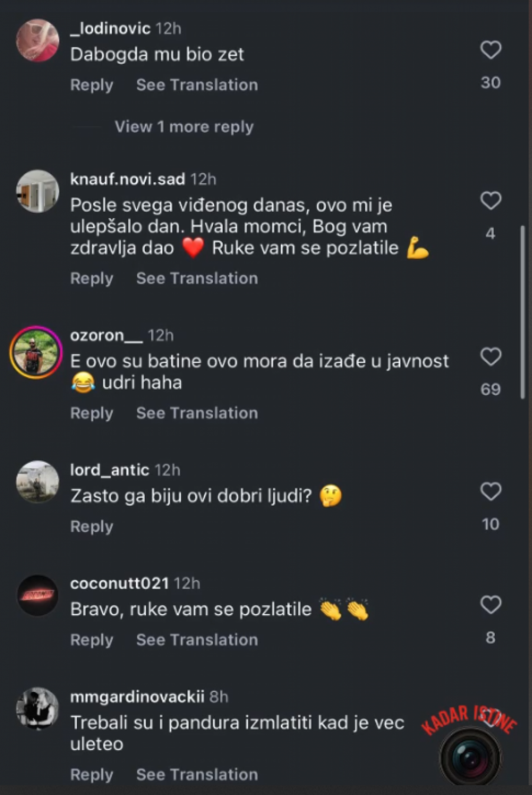This screenshot has height=795, width=532.
Task: Like ozoron__'s comment
Action: tap(491, 357)
